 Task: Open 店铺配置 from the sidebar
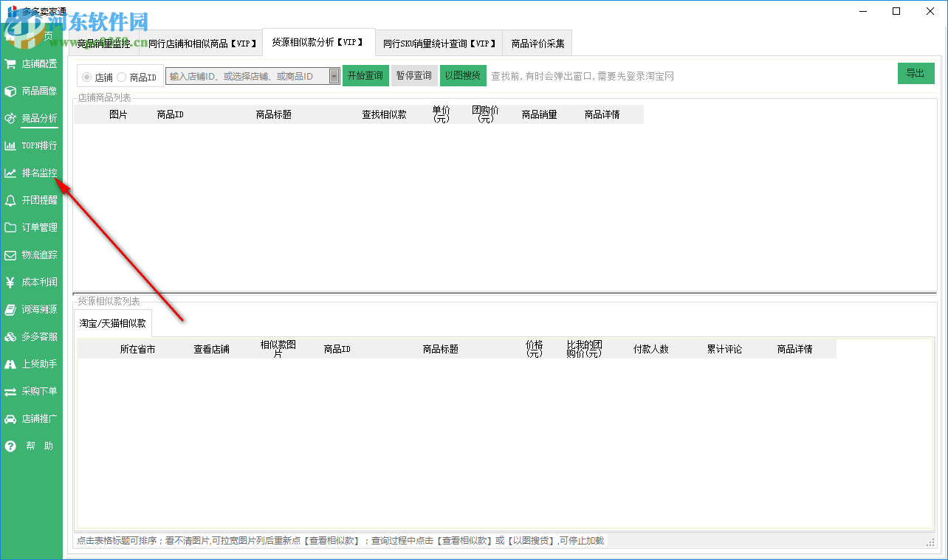click(39, 63)
